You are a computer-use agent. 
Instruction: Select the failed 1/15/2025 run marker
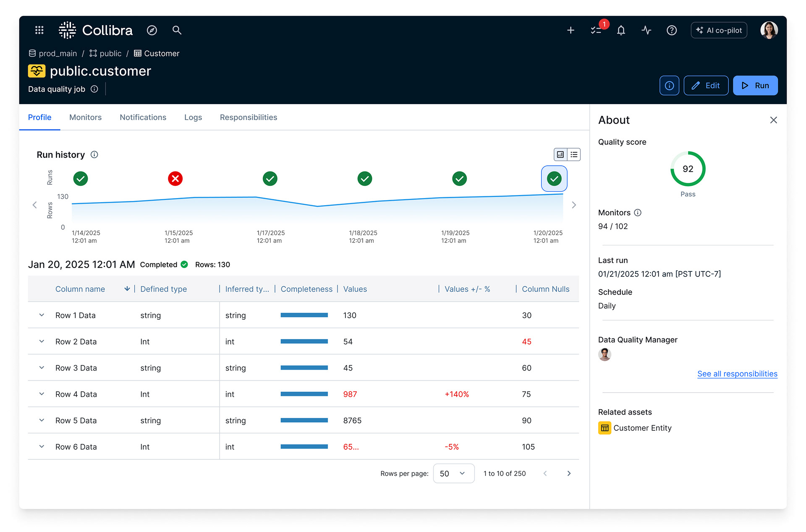(x=175, y=179)
